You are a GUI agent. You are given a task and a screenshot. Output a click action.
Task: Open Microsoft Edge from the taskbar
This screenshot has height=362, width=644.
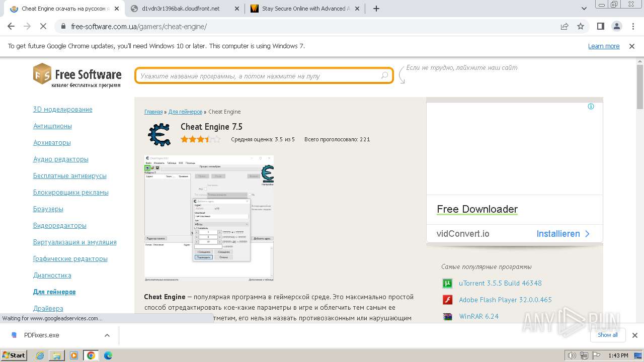point(108,355)
